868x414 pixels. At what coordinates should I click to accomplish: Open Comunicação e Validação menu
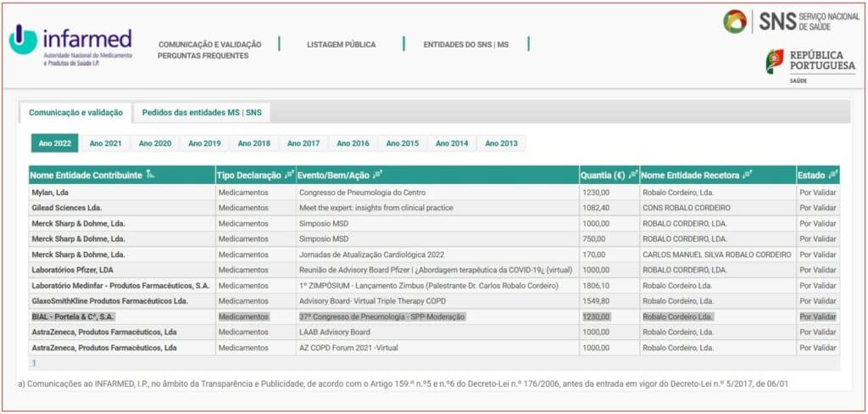tap(209, 44)
